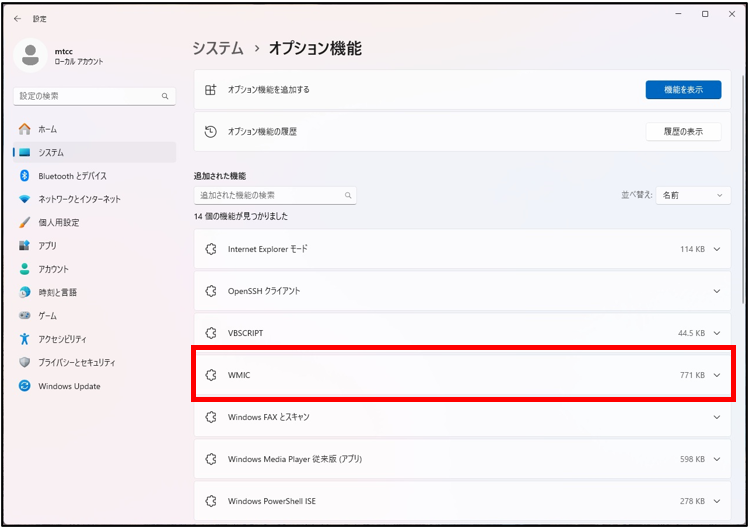This screenshot has width=750, height=530.
Task: Open the 並べ替え 名前 sort dropdown
Action: [x=693, y=195]
